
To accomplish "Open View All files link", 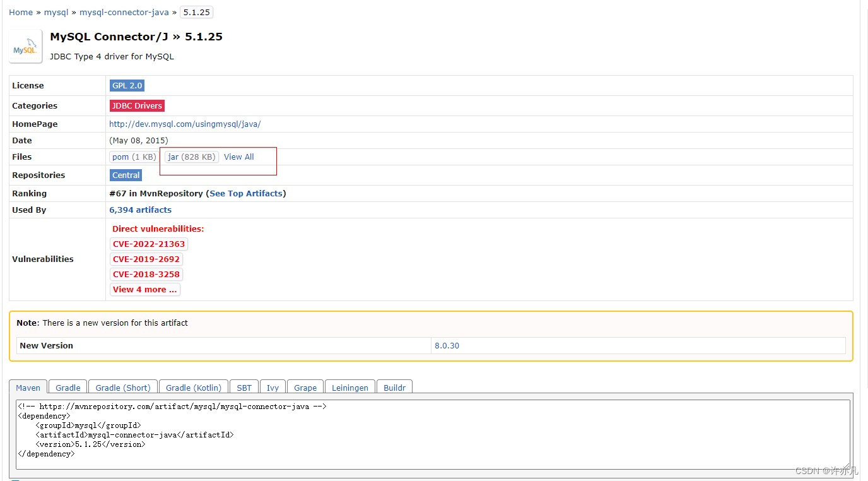I will tap(239, 157).
